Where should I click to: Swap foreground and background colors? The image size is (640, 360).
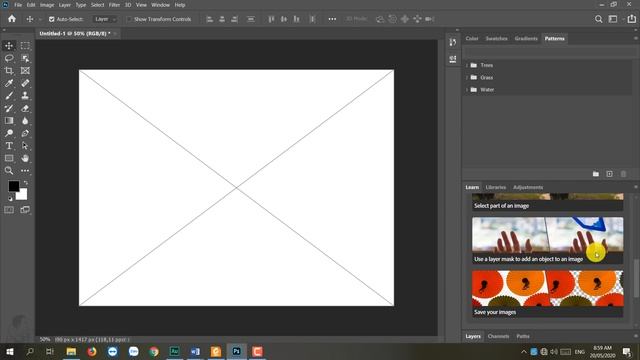click(26, 182)
